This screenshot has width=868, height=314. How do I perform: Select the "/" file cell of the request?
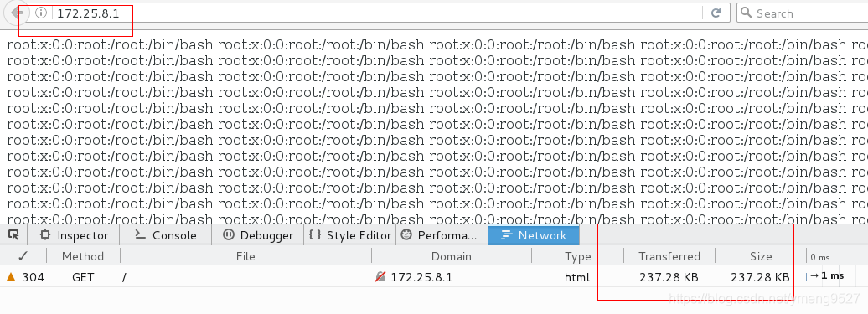pyautogui.click(x=125, y=277)
